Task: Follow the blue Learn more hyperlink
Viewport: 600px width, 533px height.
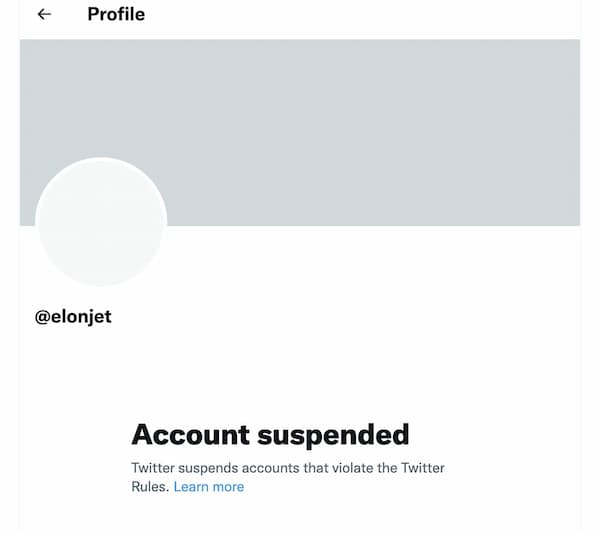Action: pyautogui.click(x=209, y=487)
